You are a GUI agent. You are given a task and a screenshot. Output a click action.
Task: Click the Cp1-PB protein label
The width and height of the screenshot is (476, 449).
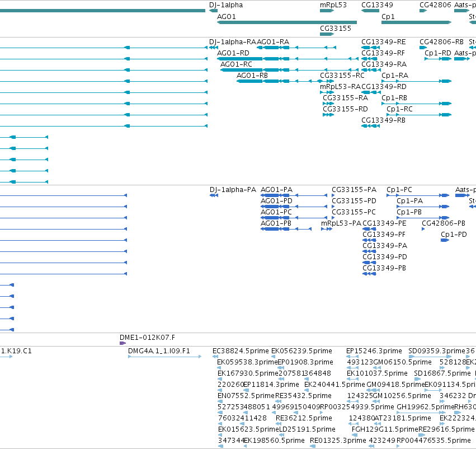point(409,212)
